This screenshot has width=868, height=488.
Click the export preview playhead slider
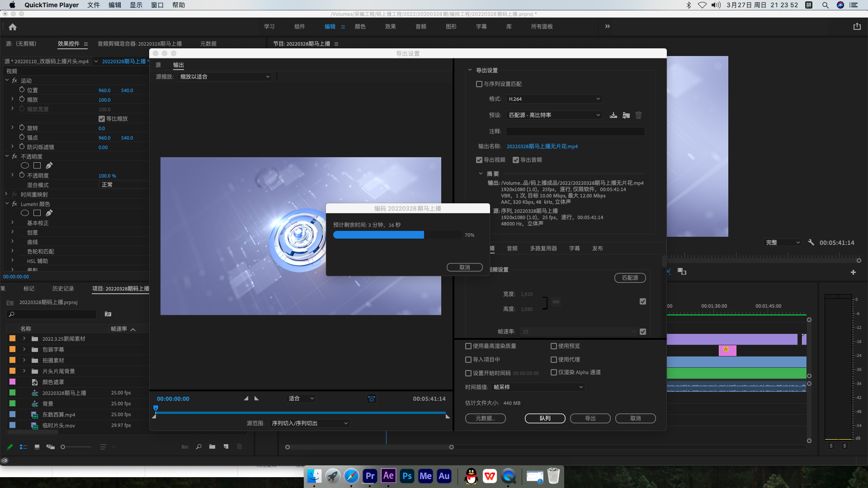click(156, 408)
